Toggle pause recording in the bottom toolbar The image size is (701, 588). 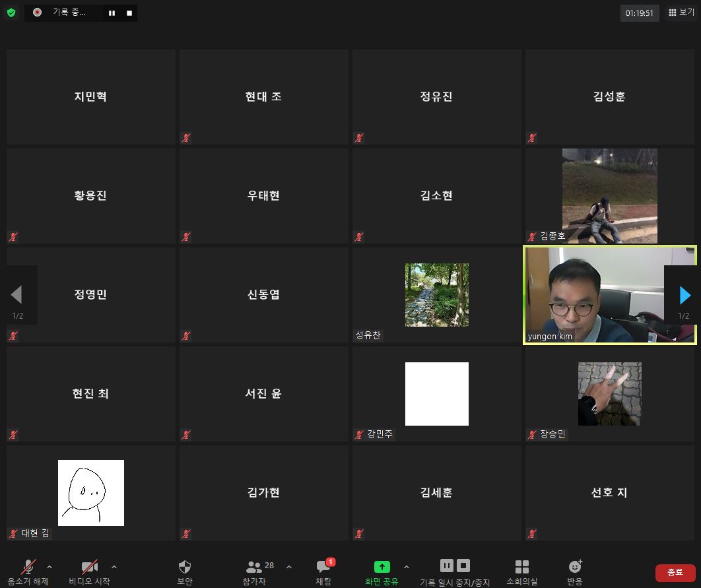447,566
